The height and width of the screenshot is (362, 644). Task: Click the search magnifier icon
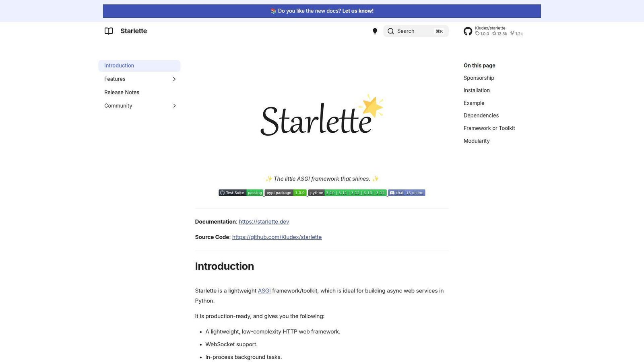(x=390, y=31)
